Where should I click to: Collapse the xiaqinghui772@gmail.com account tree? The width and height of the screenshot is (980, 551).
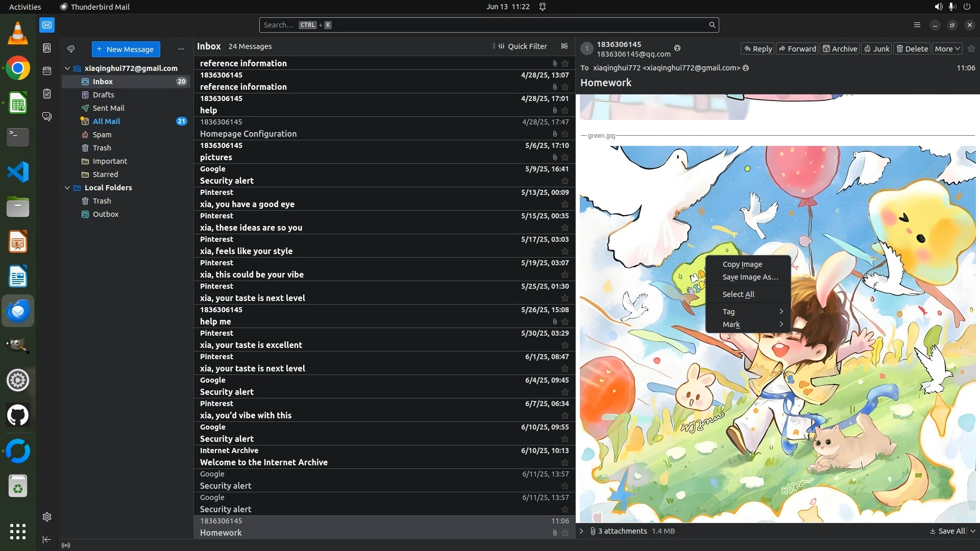[x=67, y=68]
